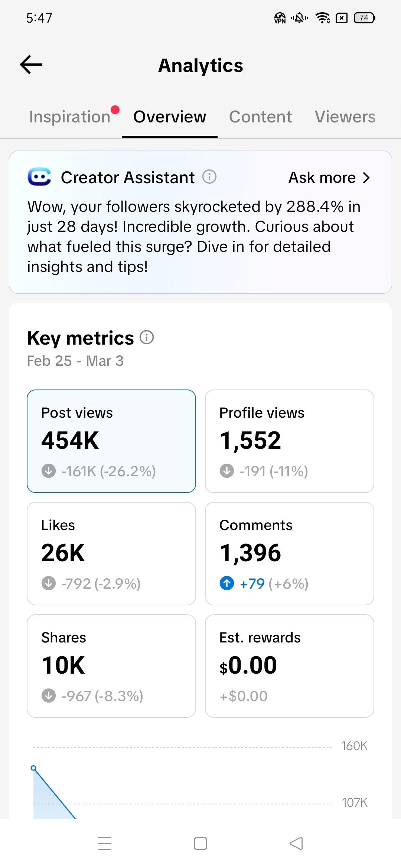Tap the Comments increase arrow icon

[x=227, y=583]
